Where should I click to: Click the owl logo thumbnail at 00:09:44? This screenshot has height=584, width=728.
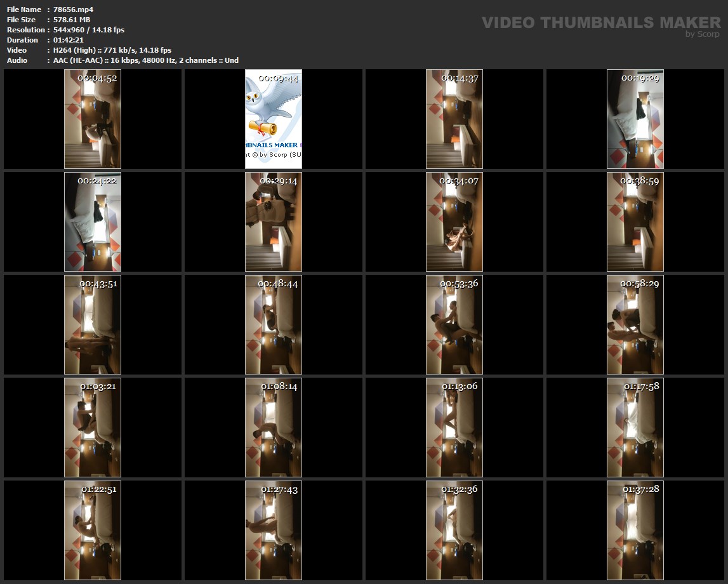point(273,119)
